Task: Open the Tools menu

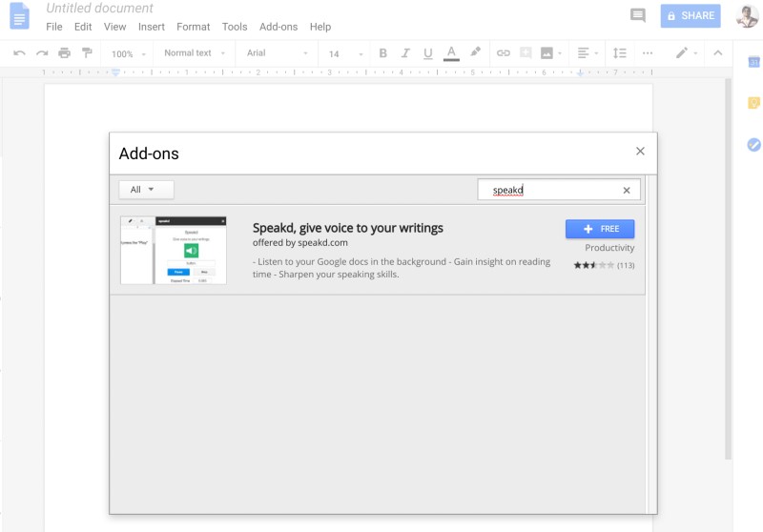Action: [235, 27]
